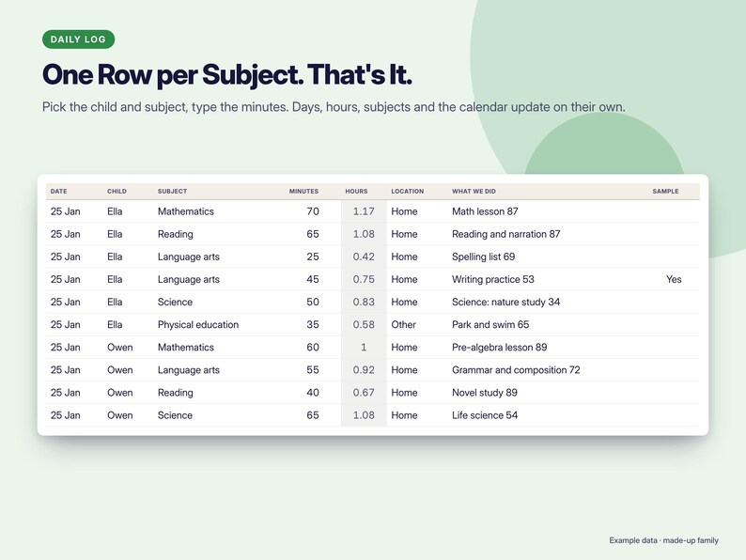Click the 'Novel study 89' cell
746x560 pixels.
coord(484,393)
